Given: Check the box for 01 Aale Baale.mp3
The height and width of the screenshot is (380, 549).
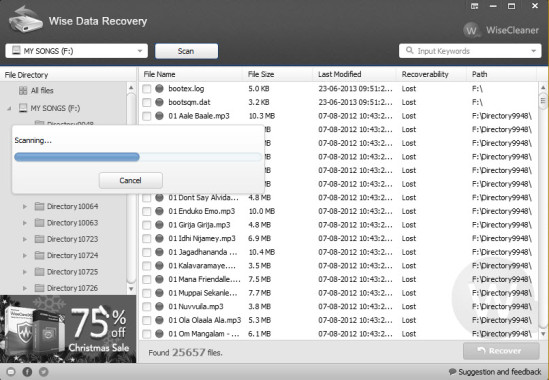Looking at the screenshot, I should pyautogui.click(x=147, y=116).
